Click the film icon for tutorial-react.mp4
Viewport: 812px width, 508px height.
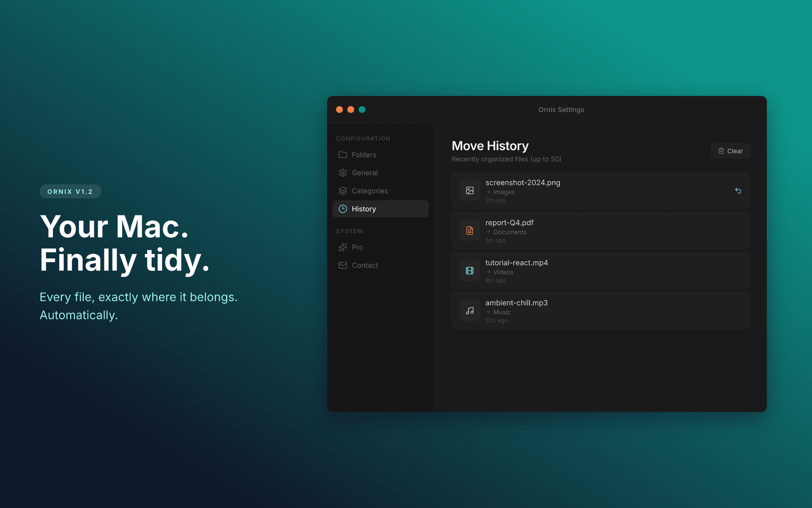pyautogui.click(x=469, y=271)
